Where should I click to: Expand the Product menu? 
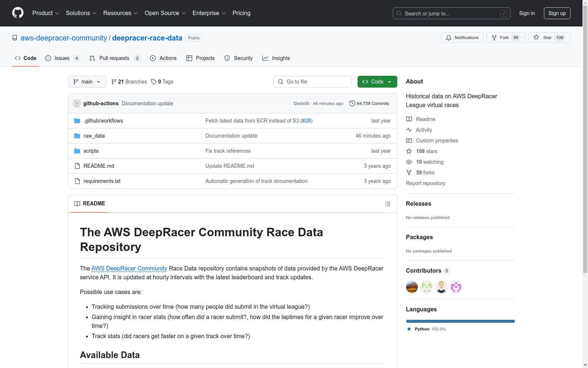[46, 13]
